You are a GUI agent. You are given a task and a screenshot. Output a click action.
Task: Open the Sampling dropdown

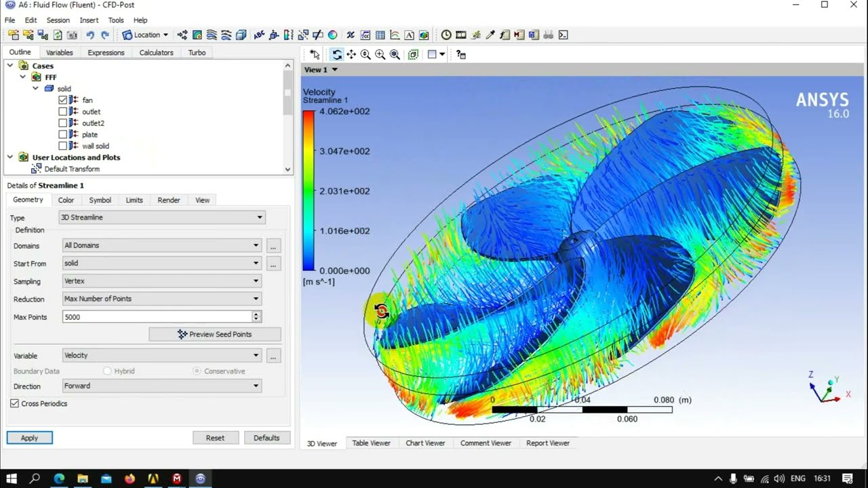[162, 281]
